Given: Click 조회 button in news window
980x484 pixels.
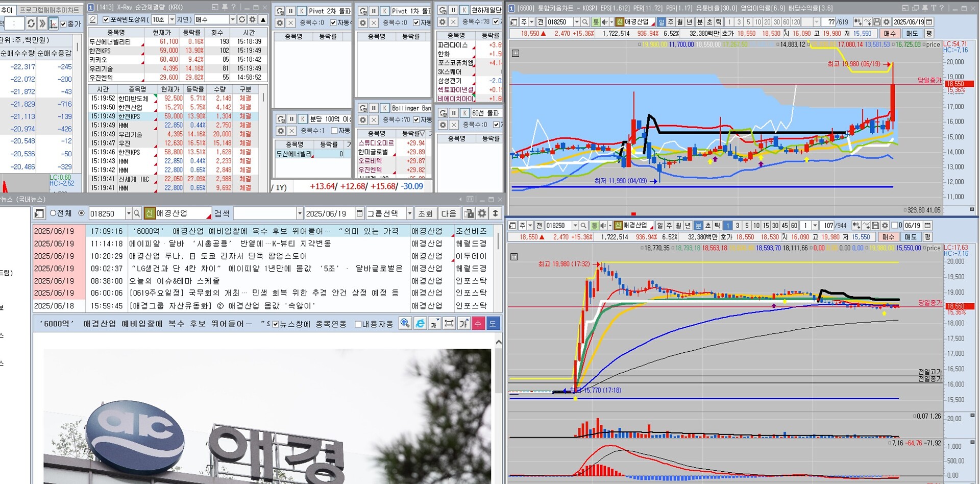Looking at the screenshot, I should (x=425, y=213).
